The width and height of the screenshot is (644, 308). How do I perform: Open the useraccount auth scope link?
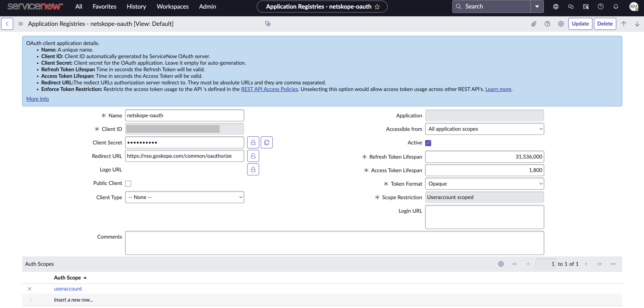[68, 289]
